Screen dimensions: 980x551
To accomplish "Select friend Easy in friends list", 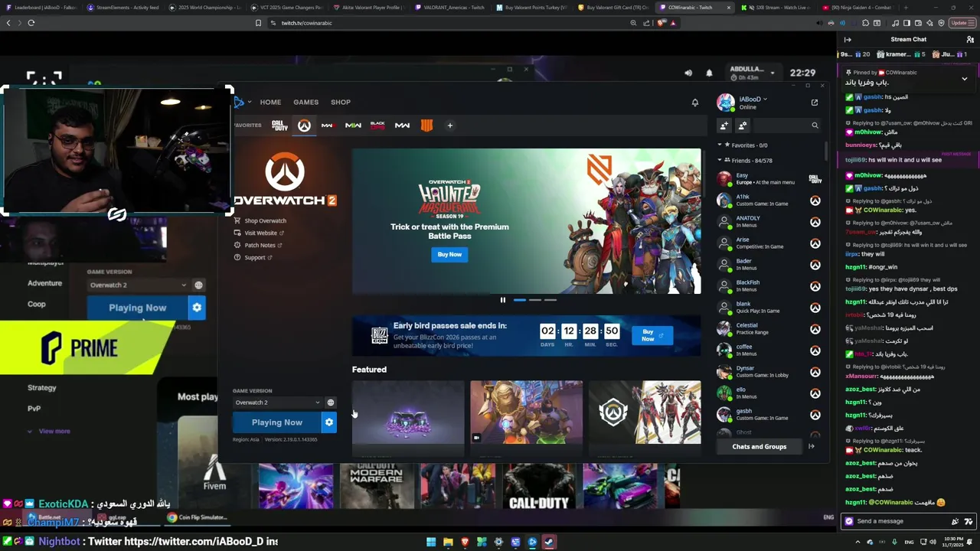I will 769,179.
